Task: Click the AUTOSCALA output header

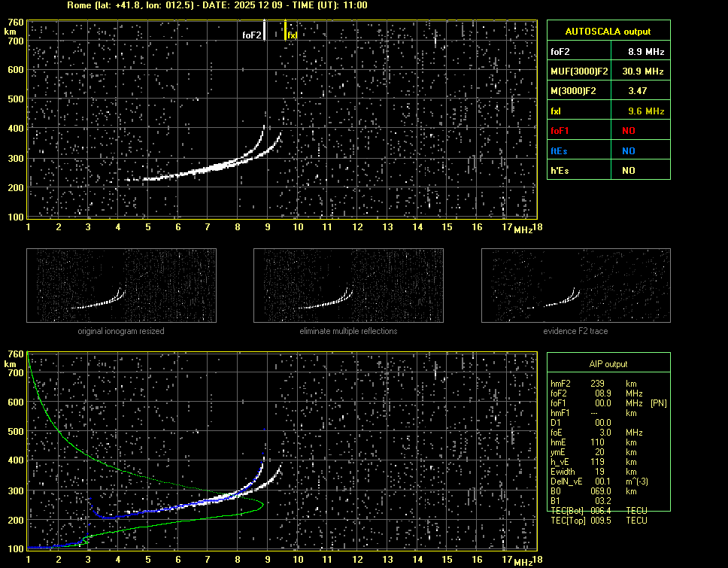Action: (x=608, y=32)
